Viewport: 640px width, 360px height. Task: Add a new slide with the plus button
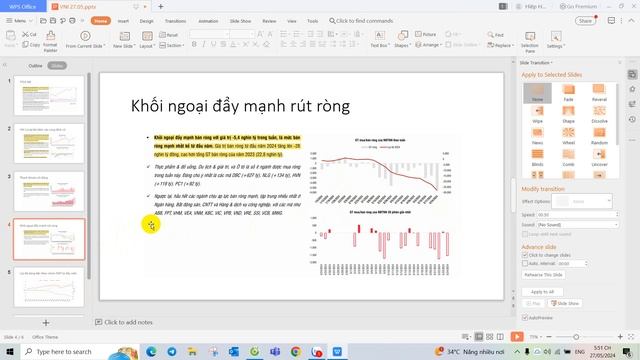(46, 323)
